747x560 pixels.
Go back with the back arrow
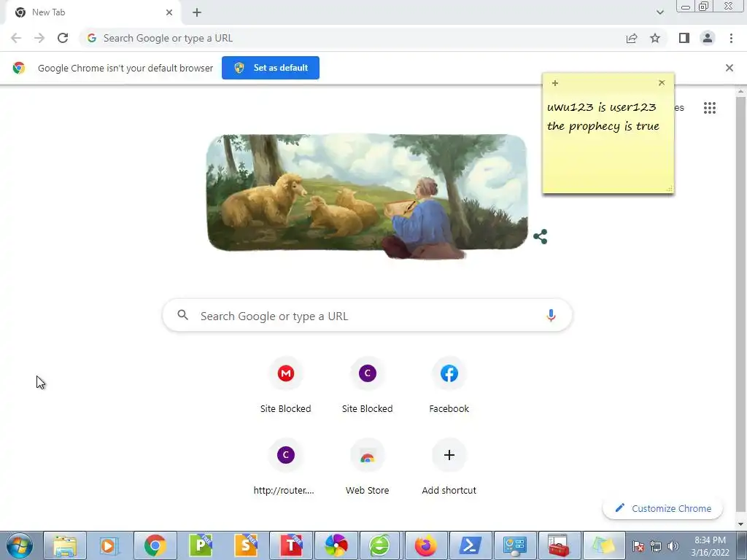pos(16,38)
